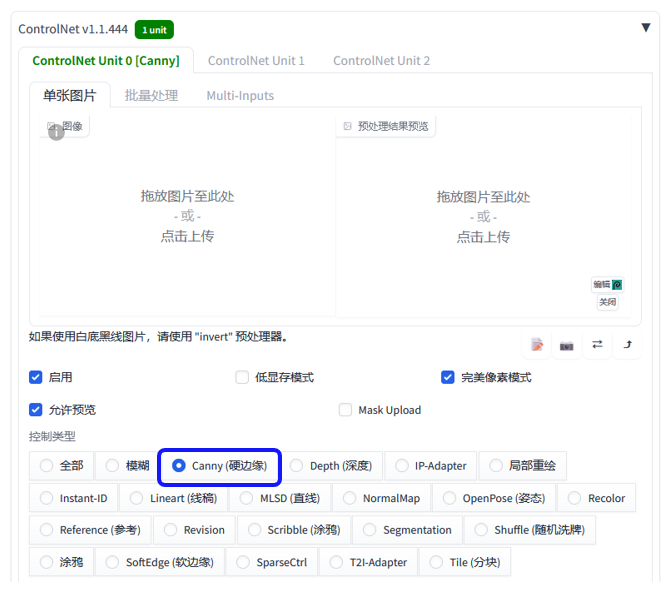Choose Shuffle (随机洗牌) control type

coord(530,530)
